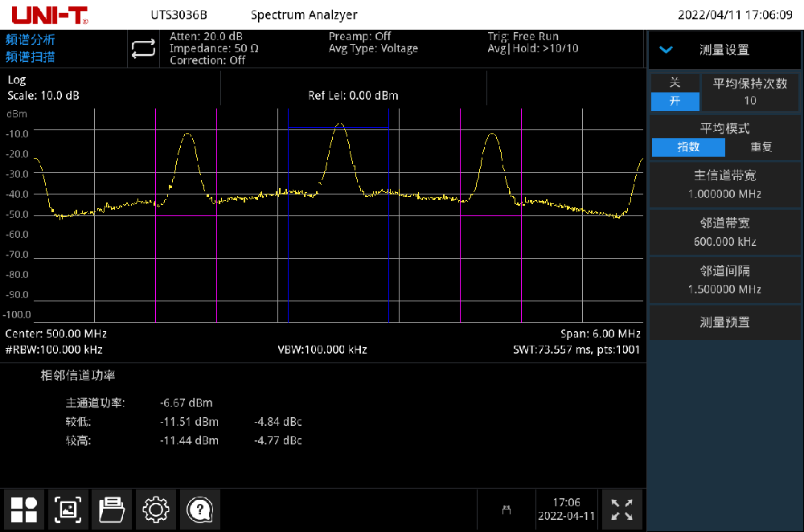Click the sweep mode loop icon

(x=143, y=48)
